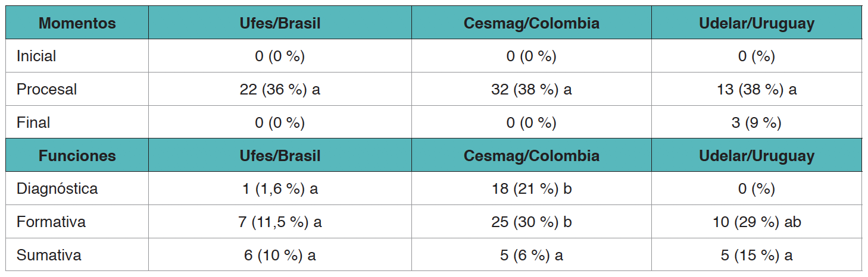Click the Funciones header cell

pos(77,156)
